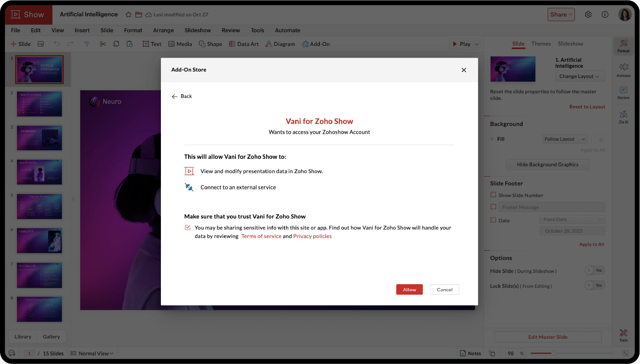Cancel the add-on permission request

point(444,289)
